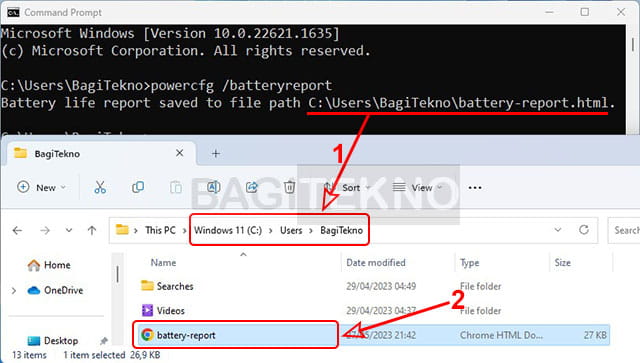
Task: Click the Rename icon in the toolbar
Action: (x=213, y=187)
